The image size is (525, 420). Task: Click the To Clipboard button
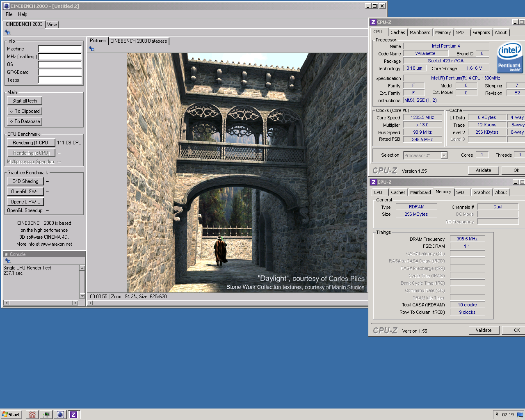coord(25,111)
